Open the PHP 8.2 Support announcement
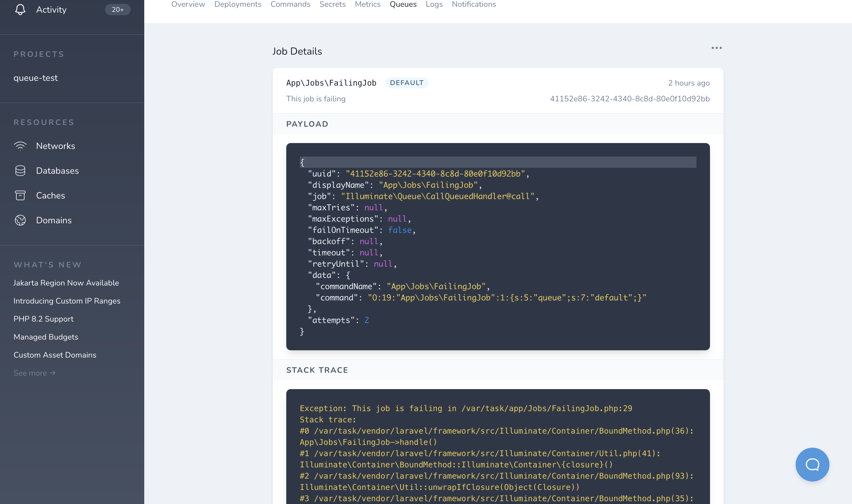852x504 pixels. tap(43, 319)
